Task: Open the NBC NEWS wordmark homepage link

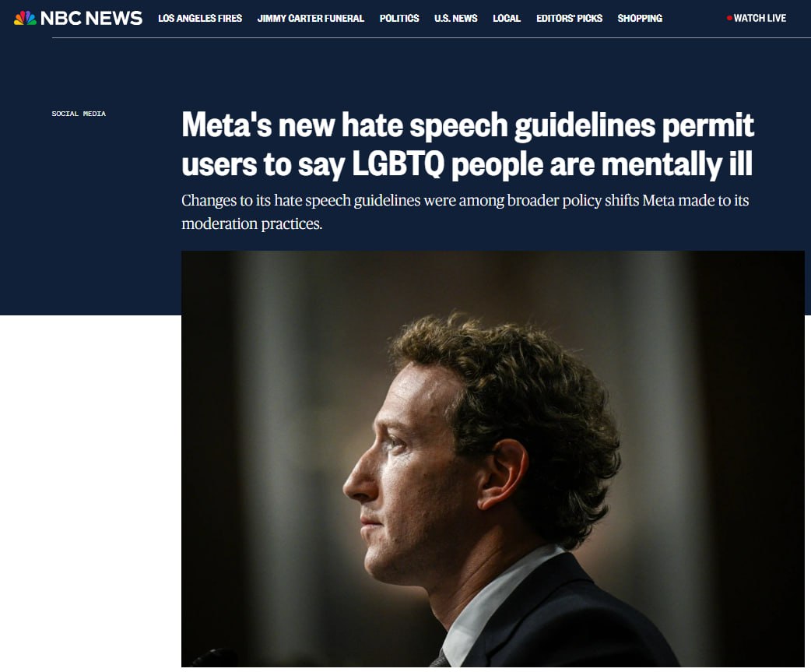Action: 91,18
